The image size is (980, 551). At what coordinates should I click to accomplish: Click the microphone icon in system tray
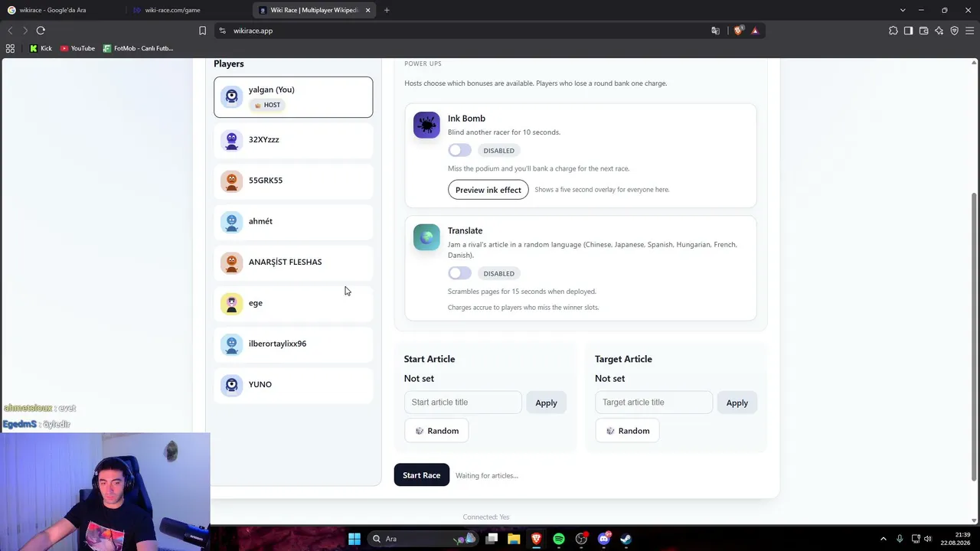point(900,539)
